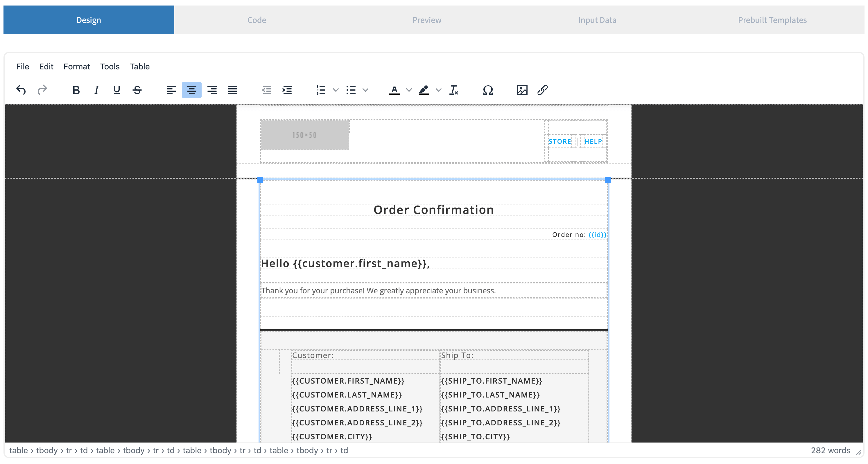
Task: Undo the last edit
Action: coord(21,90)
